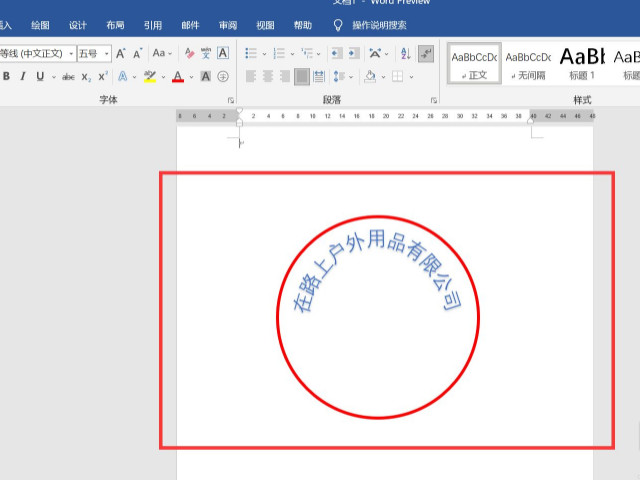This screenshot has width=640, height=480.
Task: Align text right
Action: tap(285, 76)
